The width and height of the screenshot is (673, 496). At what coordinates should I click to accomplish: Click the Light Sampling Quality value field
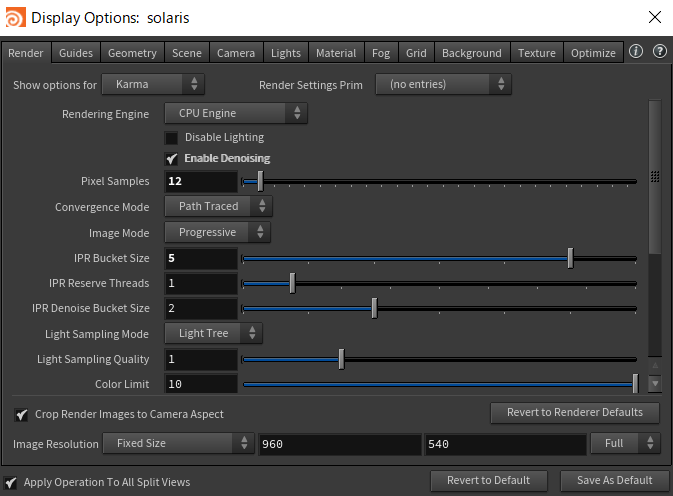click(x=201, y=360)
